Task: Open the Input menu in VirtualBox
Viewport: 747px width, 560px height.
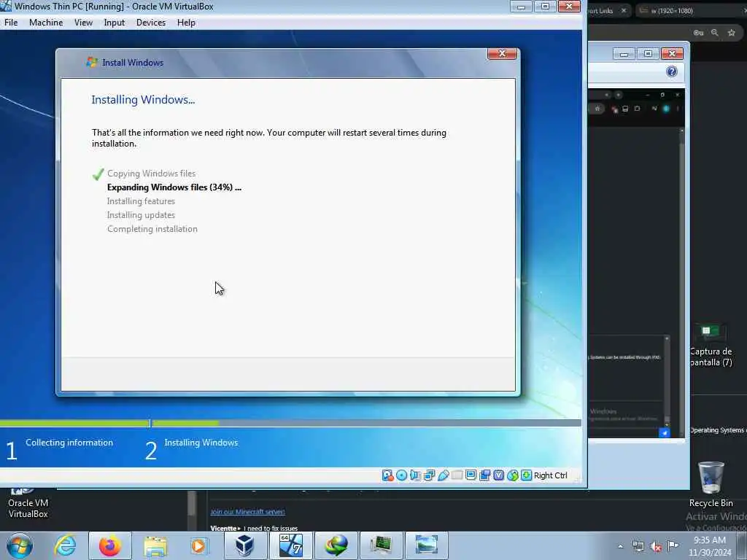Action: tap(115, 23)
